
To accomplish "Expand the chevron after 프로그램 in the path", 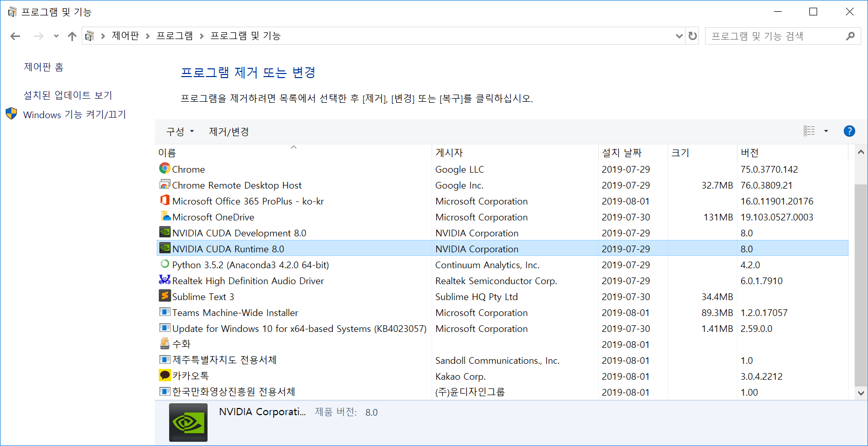I will [x=201, y=36].
